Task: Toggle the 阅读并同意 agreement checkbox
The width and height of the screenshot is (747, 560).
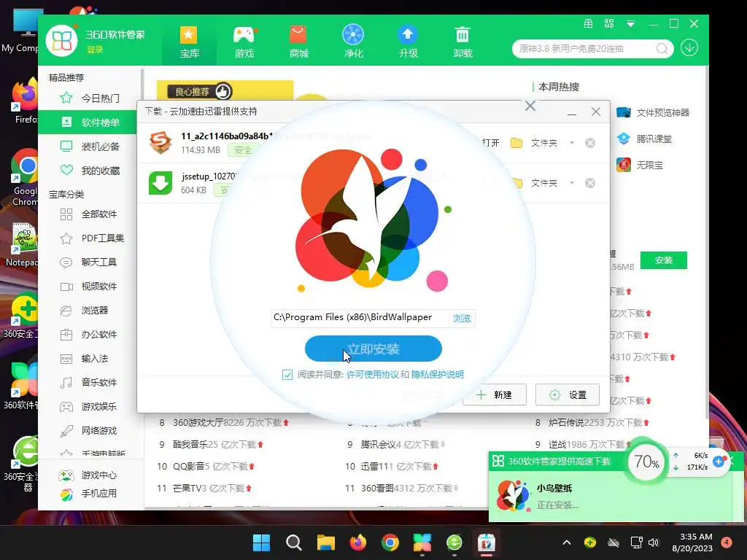Action: pos(287,375)
